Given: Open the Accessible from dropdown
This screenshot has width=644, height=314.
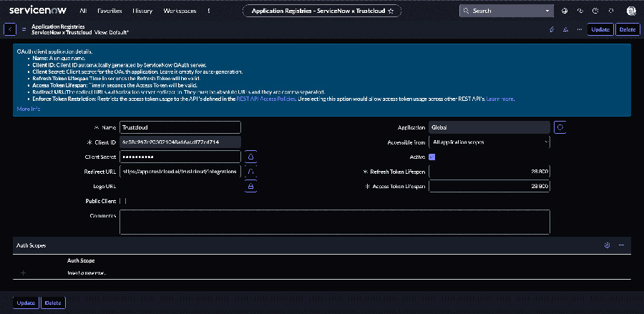Looking at the screenshot, I should coord(489,142).
